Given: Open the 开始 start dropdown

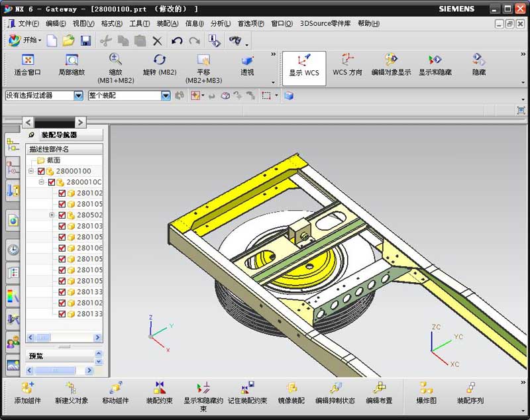Looking at the screenshot, I should (x=25, y=40).
